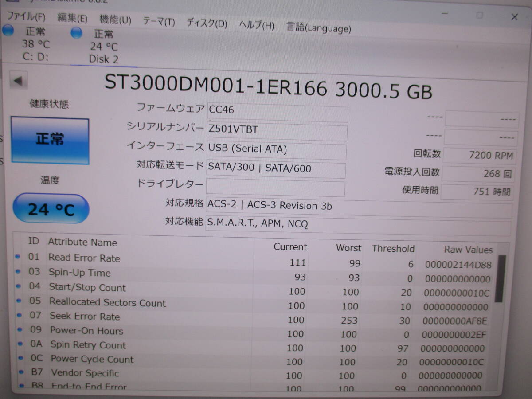The height and width of the screenshot is (399, 532).
Task: Click status dot for Spin Retry Count
Action: 20,344
